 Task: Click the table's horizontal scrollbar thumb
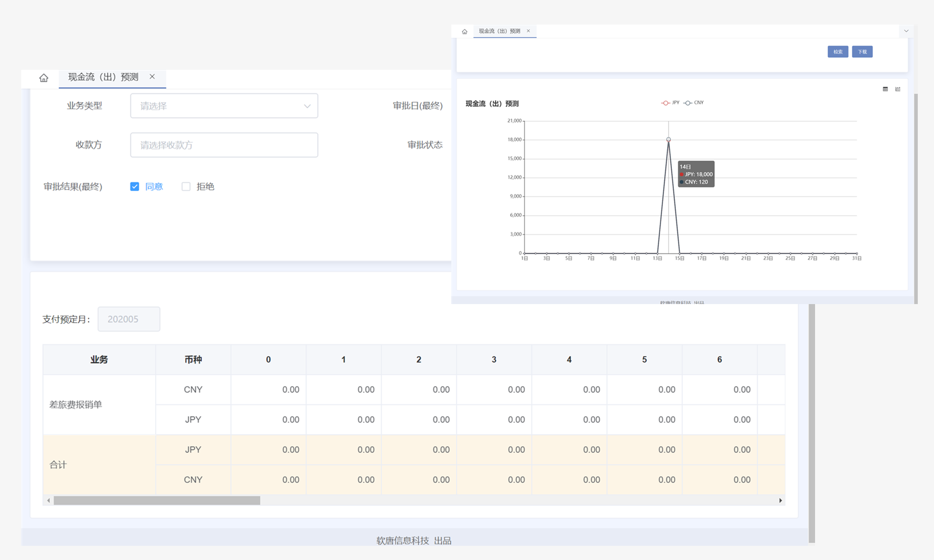(157, 501)
